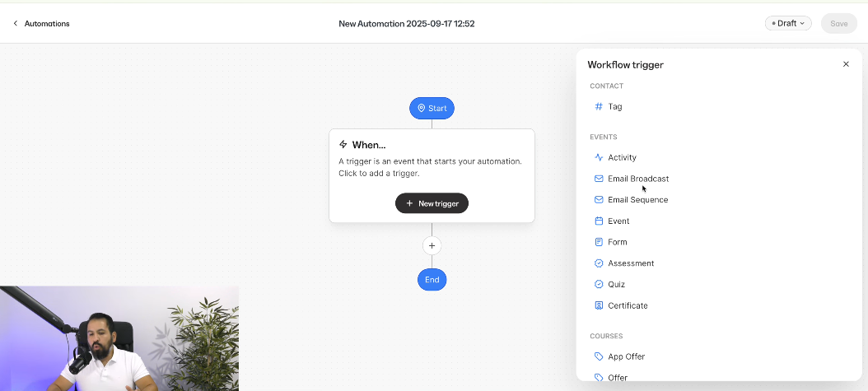Click the lightning bolt icon beside When...

pos(343,145)
